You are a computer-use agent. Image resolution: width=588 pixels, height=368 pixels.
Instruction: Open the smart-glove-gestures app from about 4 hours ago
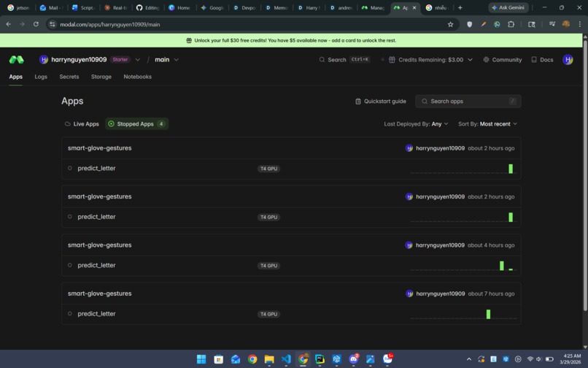[99, 245]
